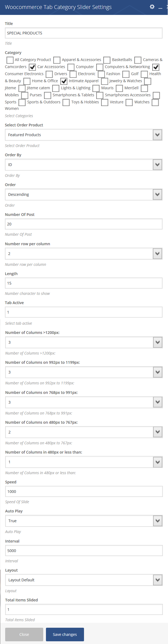The width and height of the screenshot is (168, 644).
Task: Click the Save changes button
Action: 65,635
